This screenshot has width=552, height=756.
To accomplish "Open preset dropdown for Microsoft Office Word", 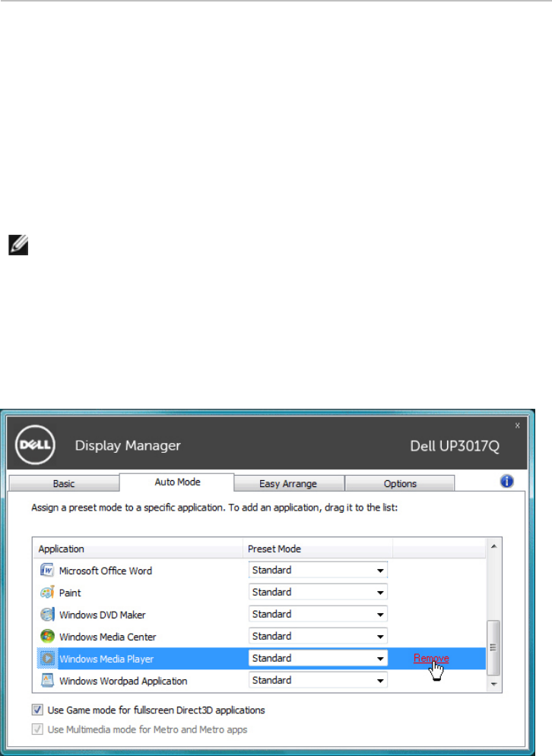I will (x=318, y=570).
